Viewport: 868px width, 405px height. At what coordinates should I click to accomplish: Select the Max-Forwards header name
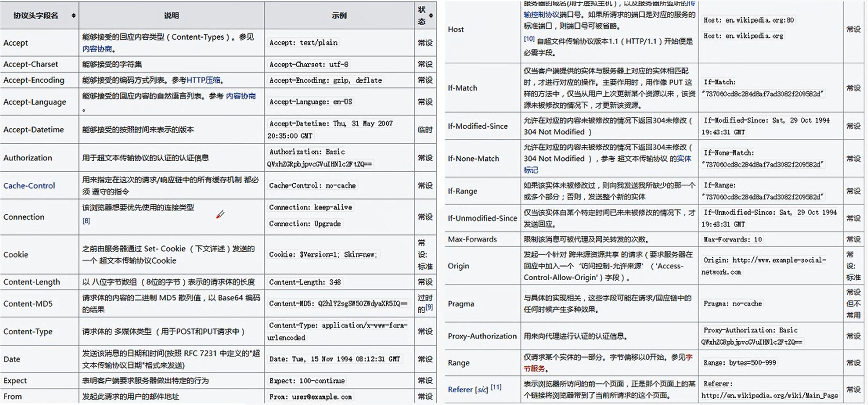[472, 239]
